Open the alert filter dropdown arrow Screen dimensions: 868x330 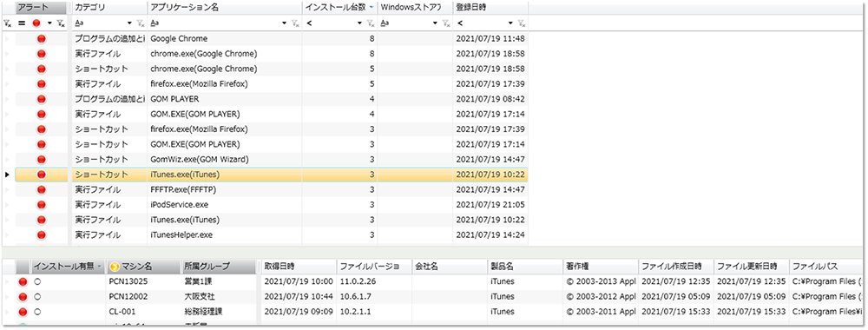[49, 23]
